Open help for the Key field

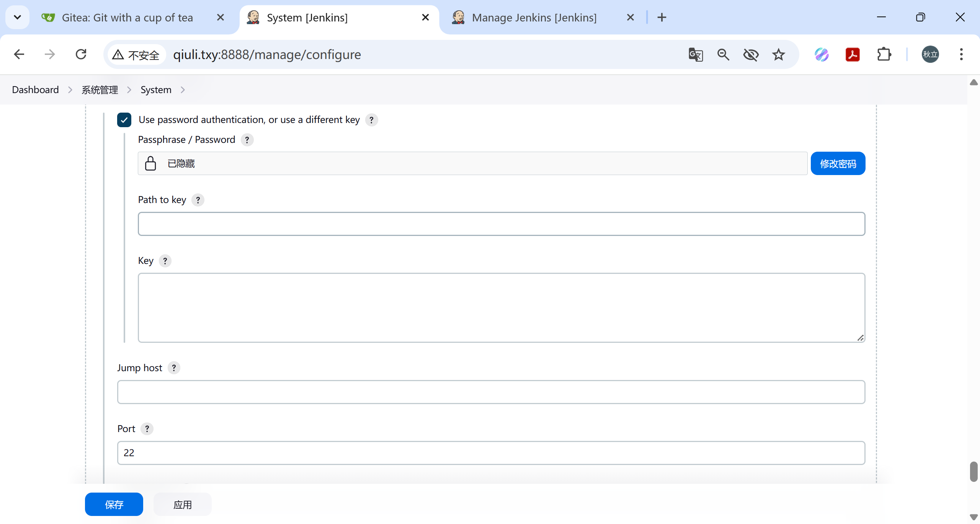[x=165, y=261]
